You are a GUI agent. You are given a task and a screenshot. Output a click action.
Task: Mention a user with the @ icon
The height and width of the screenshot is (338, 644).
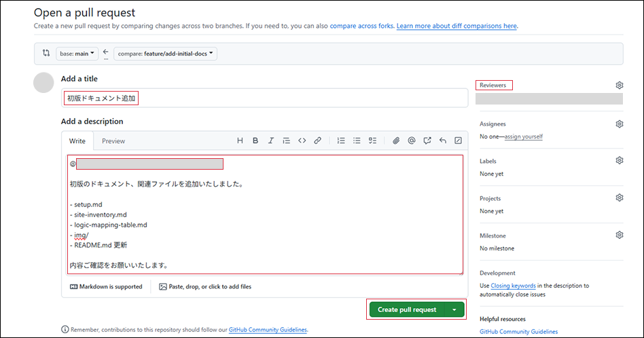tap(412, 140)
